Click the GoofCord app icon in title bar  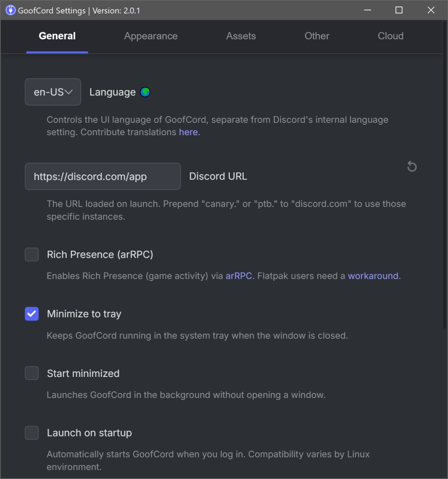(x=10, y=10)
